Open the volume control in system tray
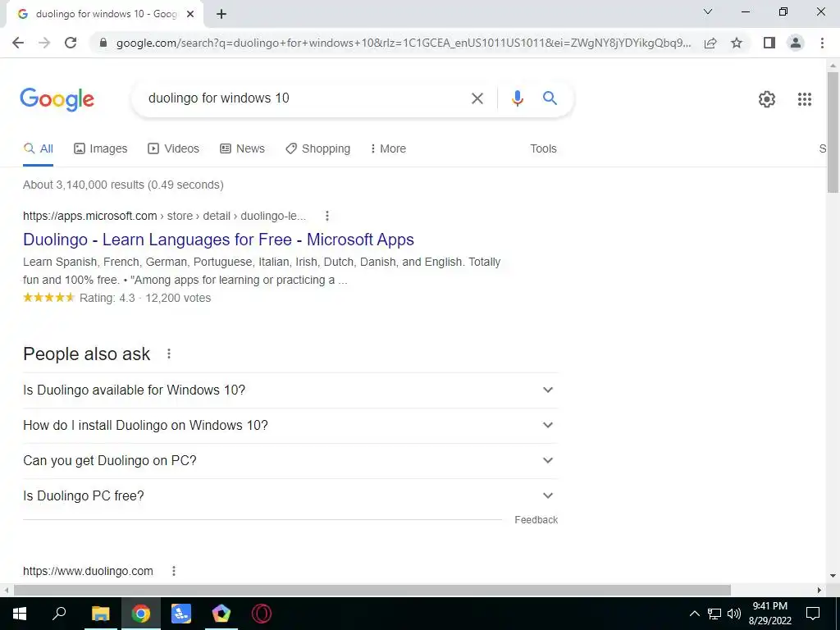Image resolution: width=840 pixels, height=630 pixels. pyautogui.click(x=734, y=614)
